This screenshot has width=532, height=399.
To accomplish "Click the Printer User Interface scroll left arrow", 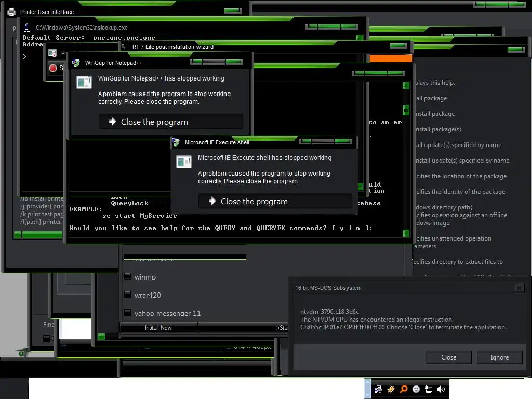I will [17, 234].
